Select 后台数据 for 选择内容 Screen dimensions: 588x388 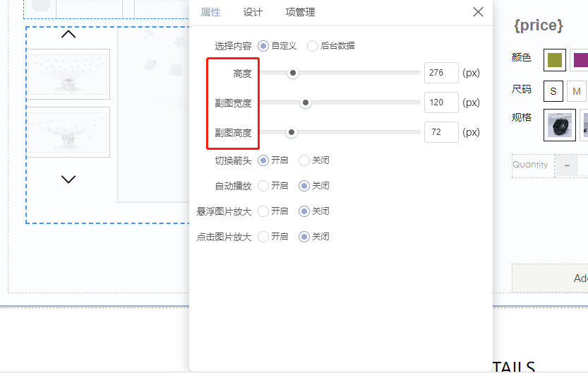coord(313,46)
